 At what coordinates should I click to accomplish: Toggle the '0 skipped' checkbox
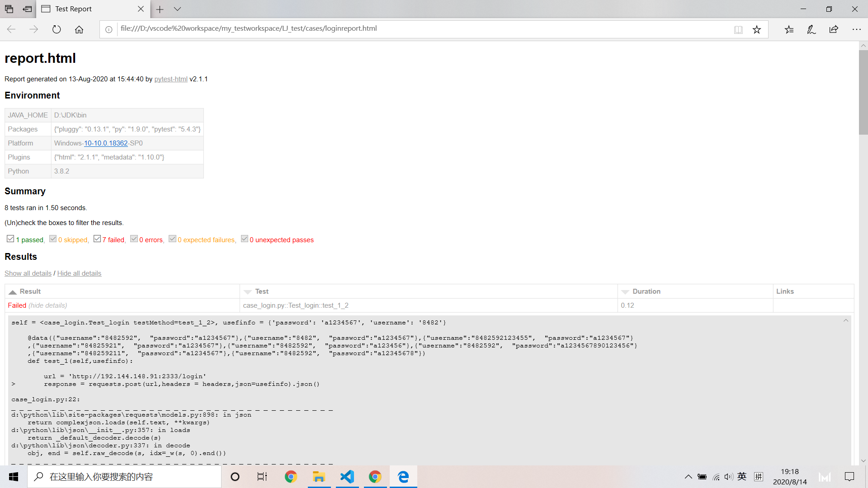53,239
